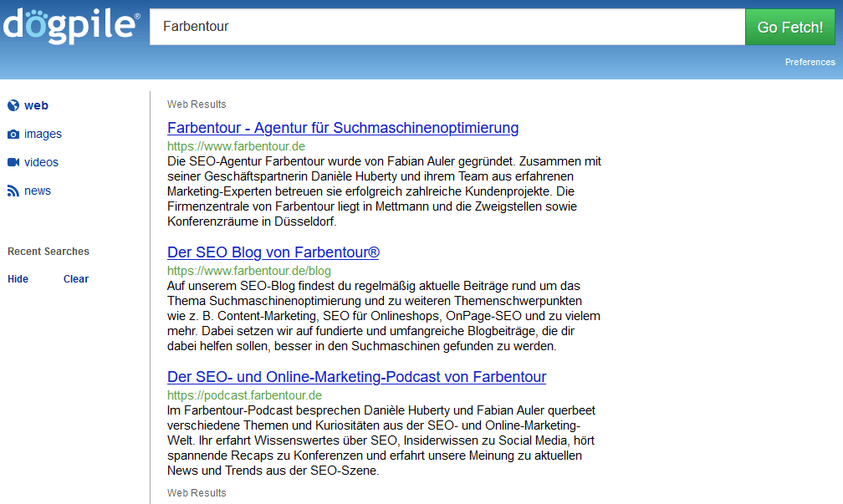Click the video camera icon beside videos
The width and height of the screenshot is (843, 504).
[x=13, y=162]
